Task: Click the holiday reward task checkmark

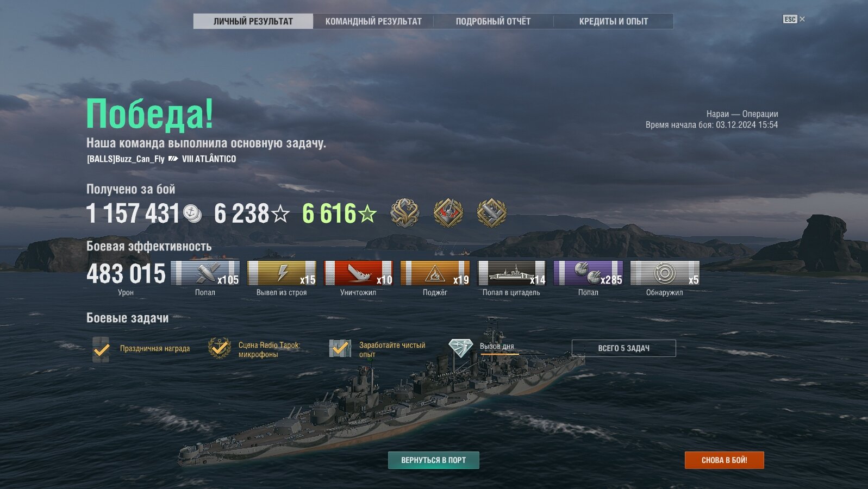Action: click(101, 349)
